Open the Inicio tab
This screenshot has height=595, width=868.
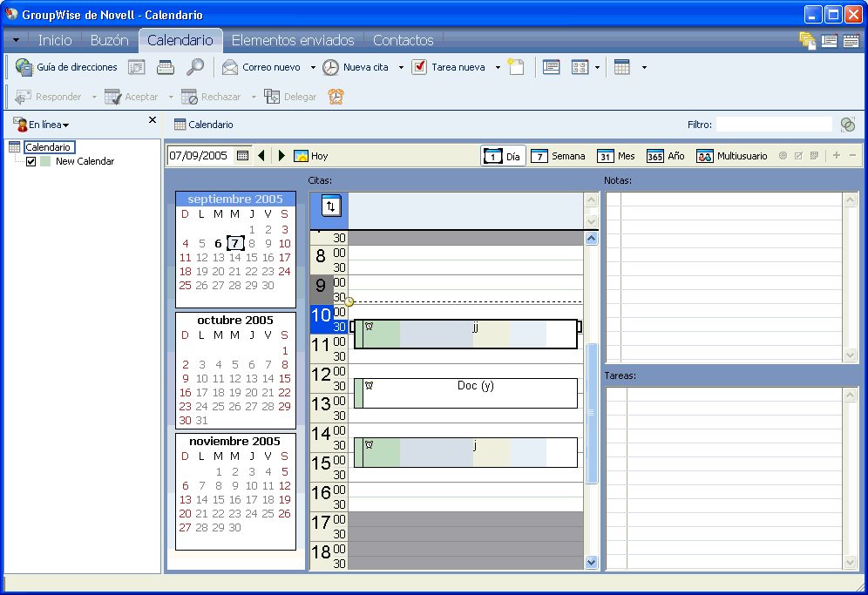(x=55, y=40)
